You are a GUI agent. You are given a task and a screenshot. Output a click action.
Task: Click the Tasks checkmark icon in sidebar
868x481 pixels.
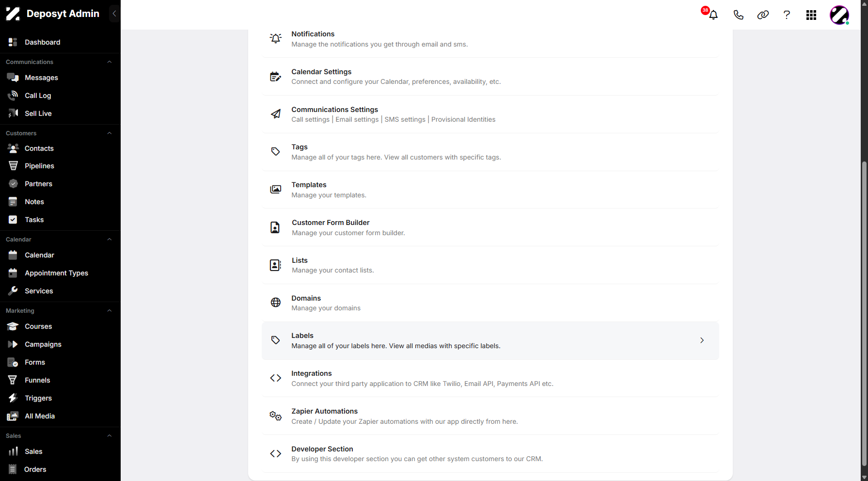click(x=13, y=220)
